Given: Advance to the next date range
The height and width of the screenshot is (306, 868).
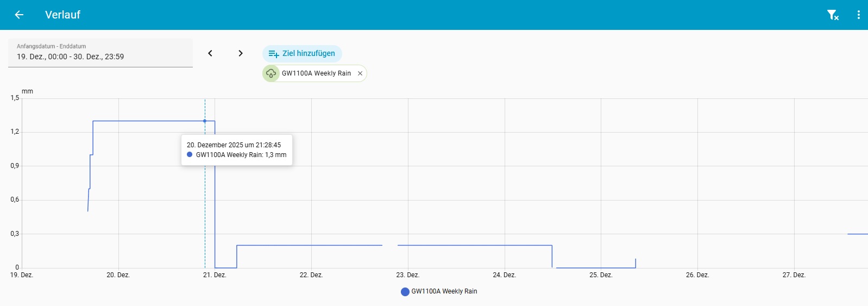Looking at the screenshot, I should click(x=241, y=53).
